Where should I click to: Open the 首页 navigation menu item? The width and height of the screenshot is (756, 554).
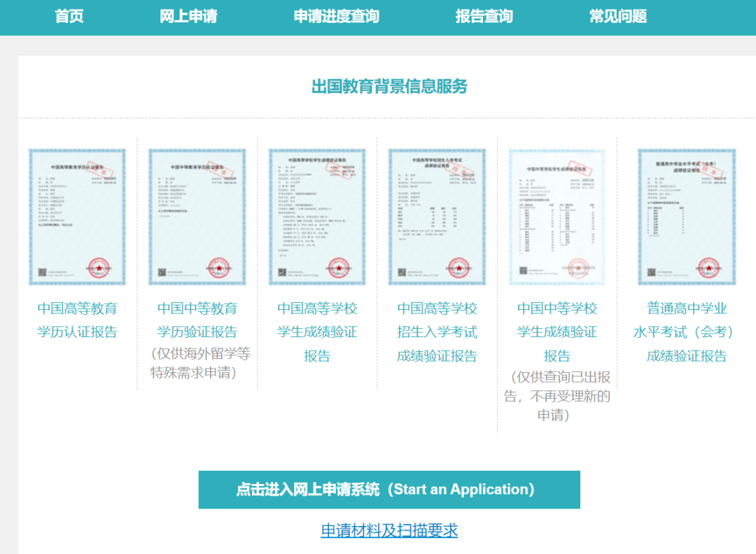(x=69, y=17)
